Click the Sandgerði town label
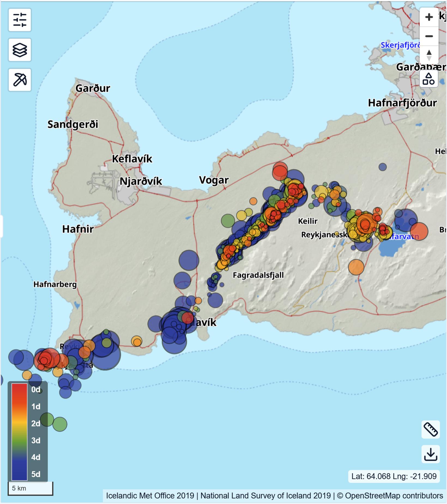The width and height of the screenshot is (447, 504). tap(73, 124)
